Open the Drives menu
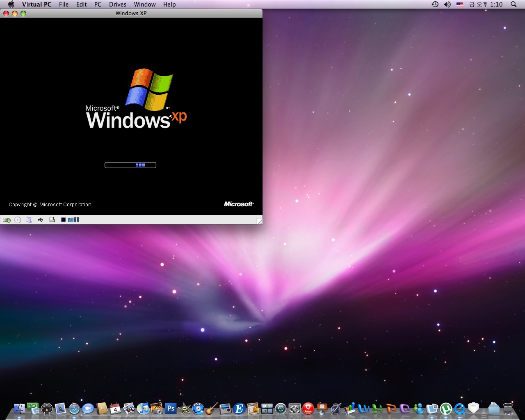Image resolution: width=525 pixels, height=420 pixels. [x=117, y=5]
